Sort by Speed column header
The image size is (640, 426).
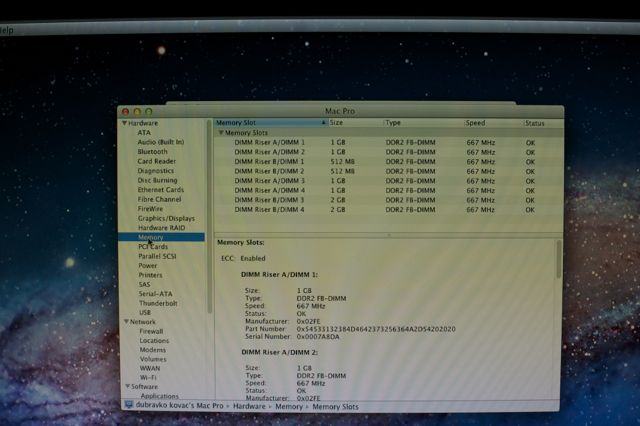coord(493,123)
